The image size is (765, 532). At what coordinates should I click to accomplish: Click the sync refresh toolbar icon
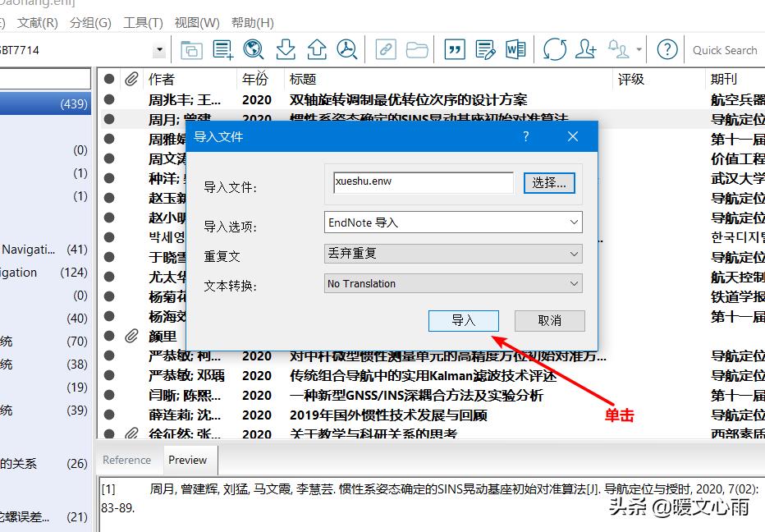pyautogui.click(x=555, y=49)
